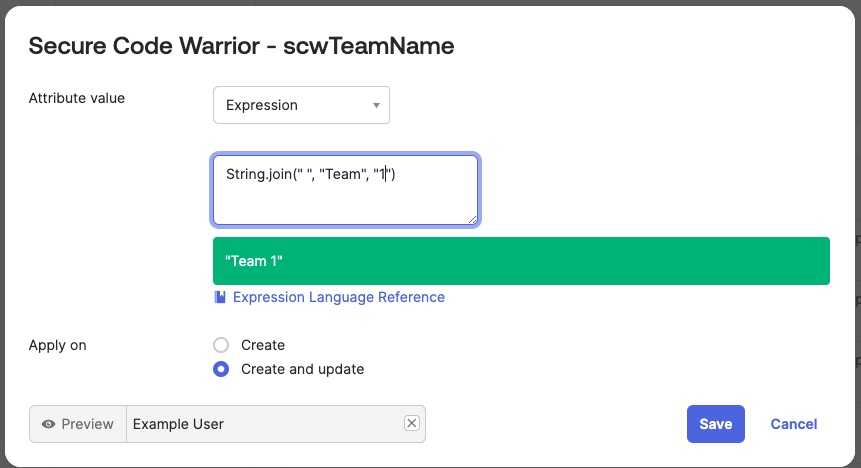Click the Apply on label
The width and height of the screenshot is (861, 468).
[58, 346]
